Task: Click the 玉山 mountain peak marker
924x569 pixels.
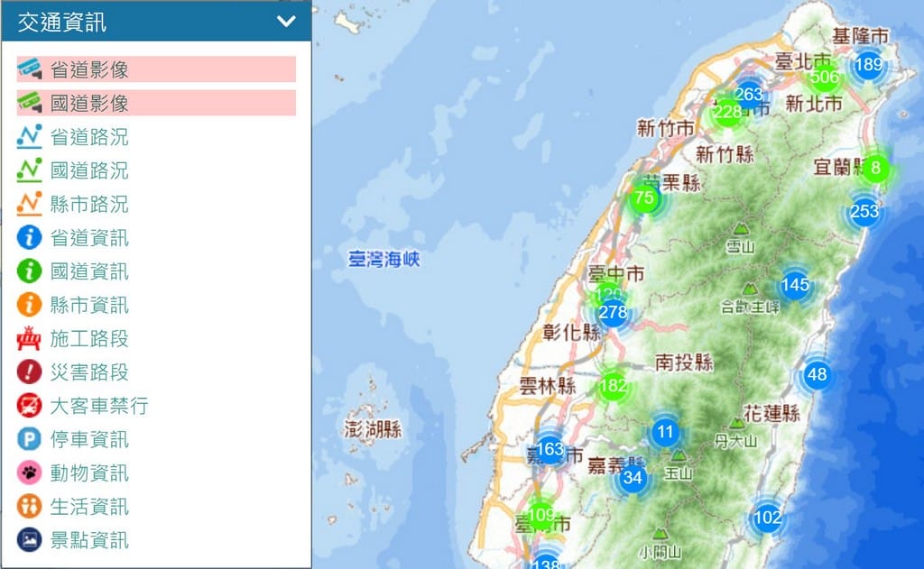Action: pyautogui.click(x=679, y=456)
